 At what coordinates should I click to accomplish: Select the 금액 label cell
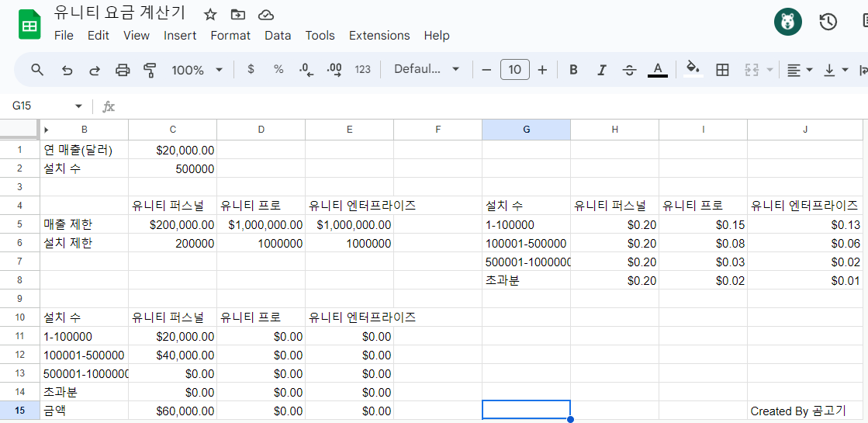84,411
